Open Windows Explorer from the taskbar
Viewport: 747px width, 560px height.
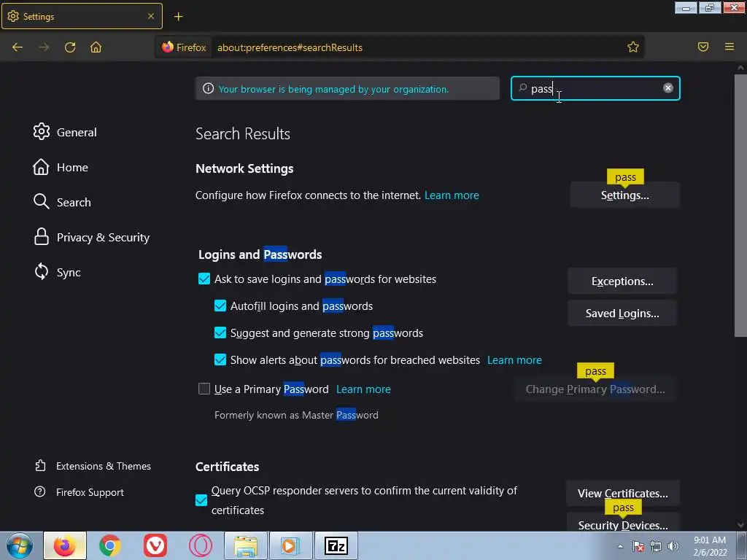coord(246,545)
